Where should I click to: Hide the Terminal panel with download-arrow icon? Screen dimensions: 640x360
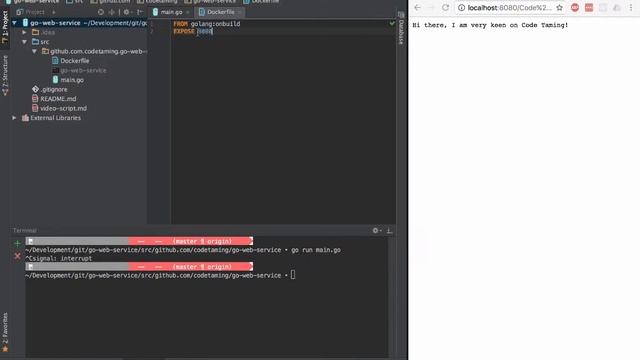pos(389,231)
